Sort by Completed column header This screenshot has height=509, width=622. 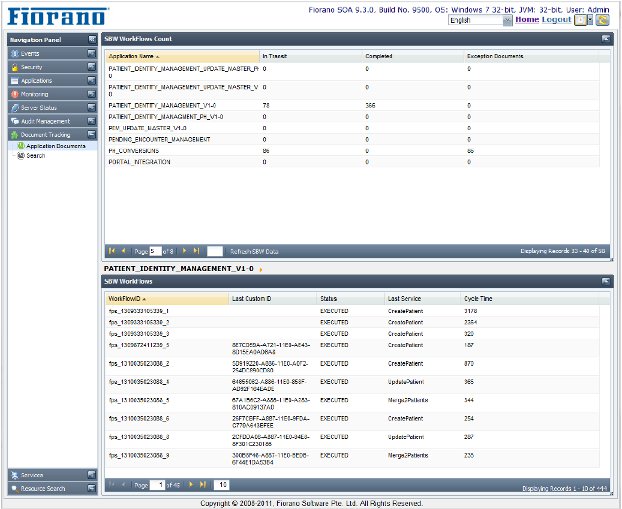[x=413, y=56]
